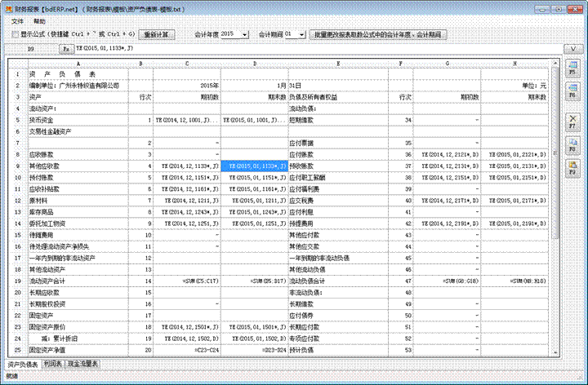Viewport: 588px width, 385px height.
Task: Click the vertical scrollbar up arrow
Action: click(x=555, y=64)
